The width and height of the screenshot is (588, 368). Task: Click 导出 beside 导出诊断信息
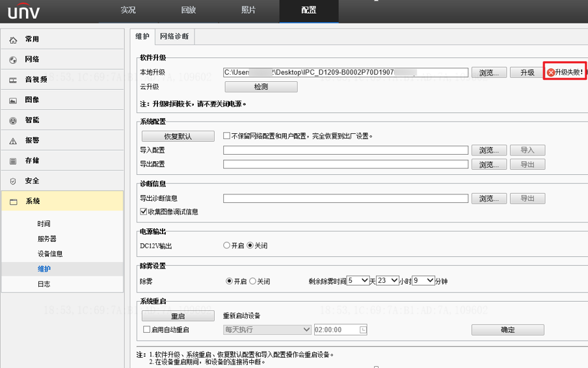(528, 198)
